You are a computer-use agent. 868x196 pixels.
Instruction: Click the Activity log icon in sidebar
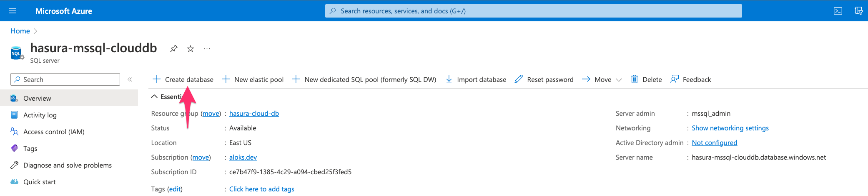pos(14,115)
